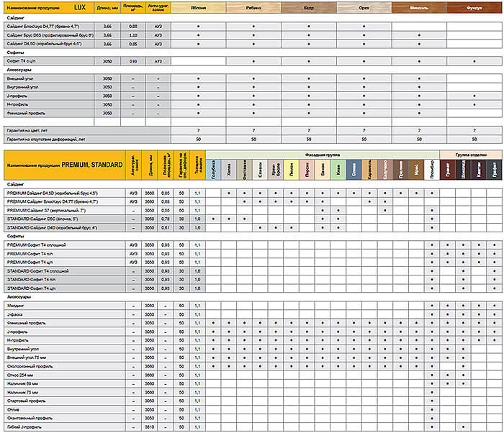The width and height of the screenshot is (504, 433).
Task: Click the LUX Длина, мм column header
Action: pyautogui.click(x=107, y=8)
